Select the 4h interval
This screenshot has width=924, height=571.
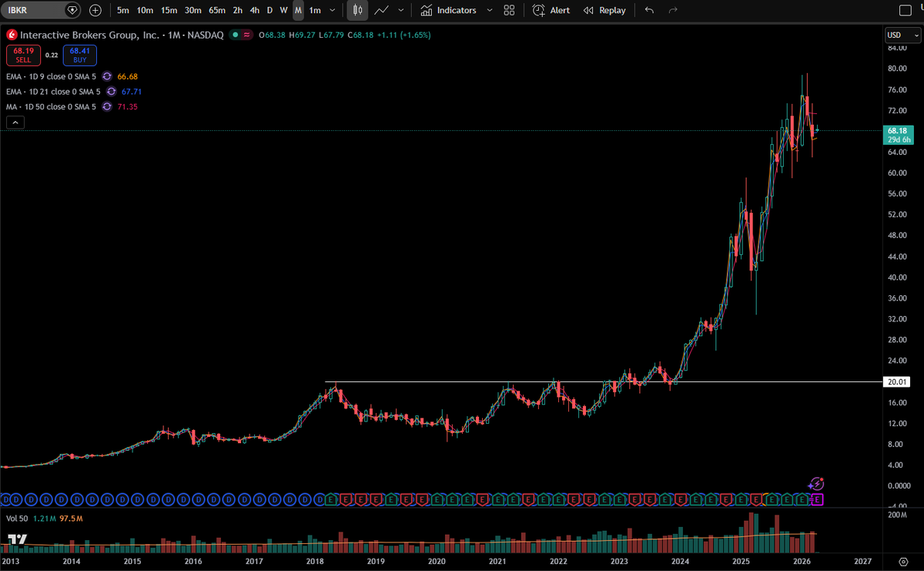pyautogui.click(x=255, y=10)
